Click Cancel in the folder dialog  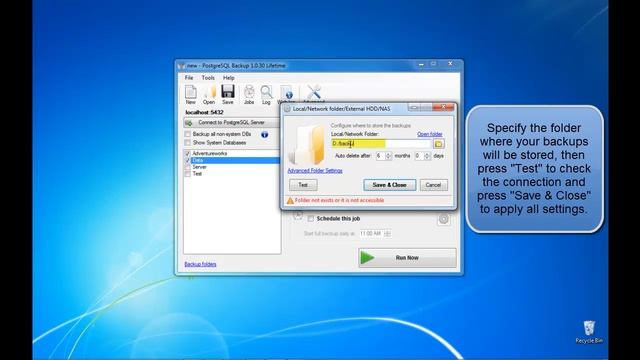click(x=433, y=185)
